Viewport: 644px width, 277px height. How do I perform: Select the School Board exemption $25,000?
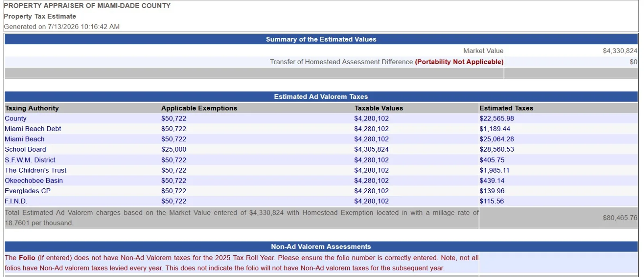point(174,149)
